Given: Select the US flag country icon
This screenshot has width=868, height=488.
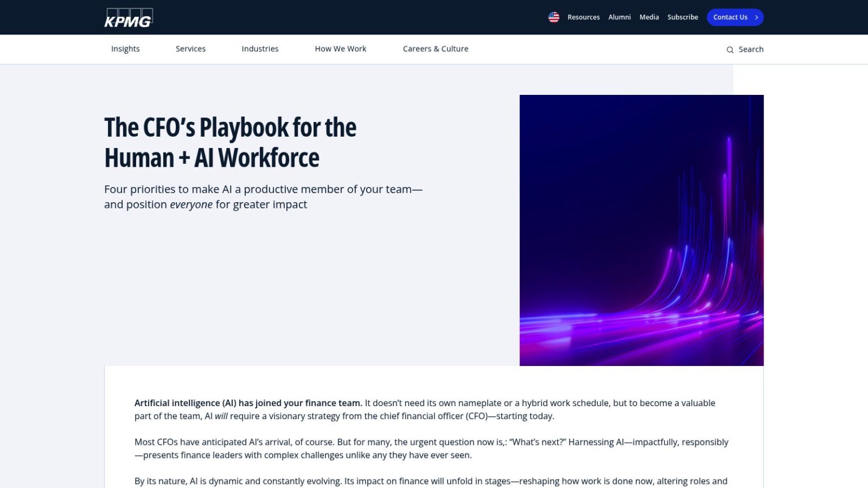Looking at the screenshot, I should pos(554,18).
